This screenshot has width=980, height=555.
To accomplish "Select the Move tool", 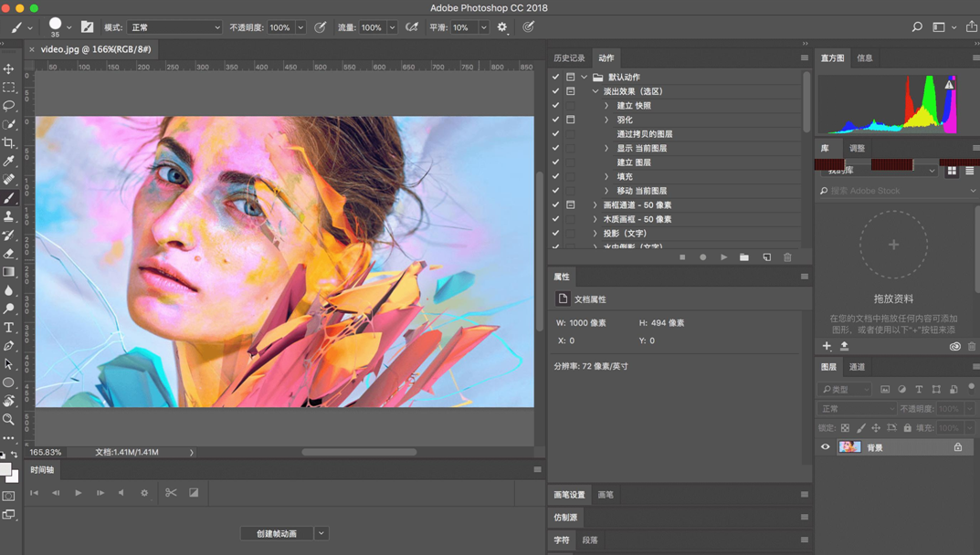I will 9,68.
